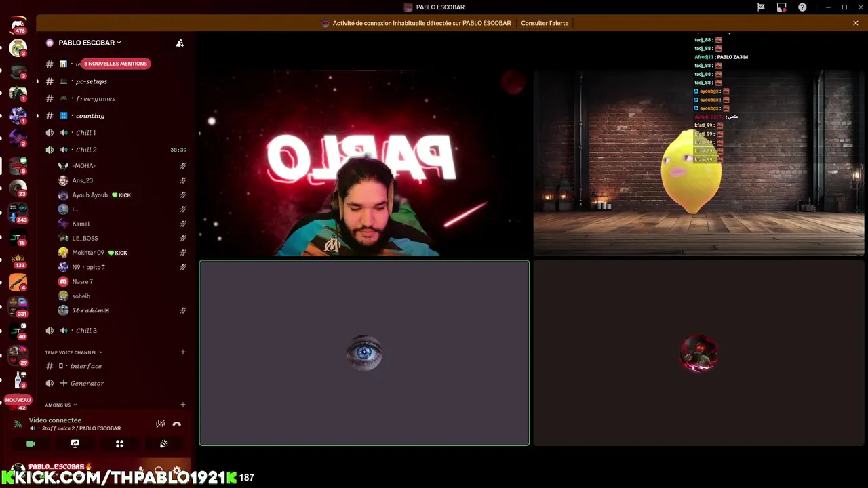868x488 pixels.
Task: Toggle the camera on or off
Action: 31,444
